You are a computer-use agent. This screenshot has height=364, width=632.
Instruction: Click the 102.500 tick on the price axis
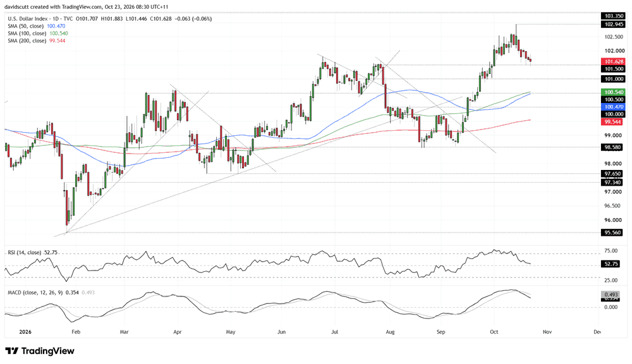point(614,37)
